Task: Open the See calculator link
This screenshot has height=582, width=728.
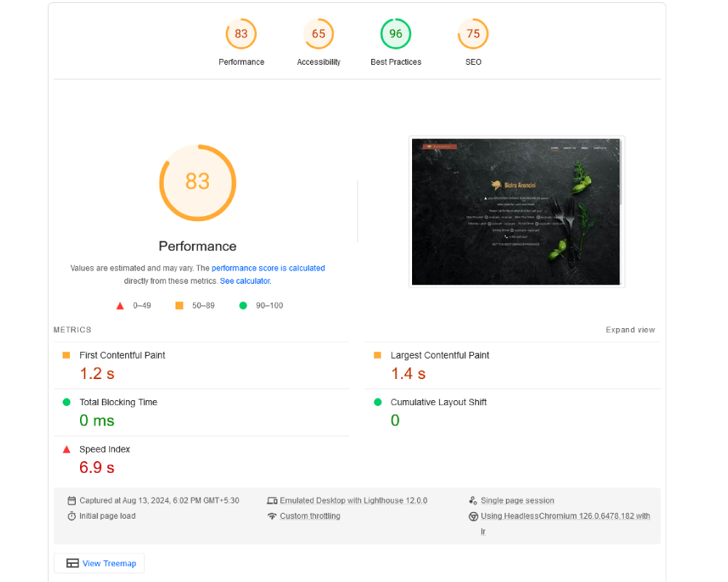Action: [x=245, y=281]
